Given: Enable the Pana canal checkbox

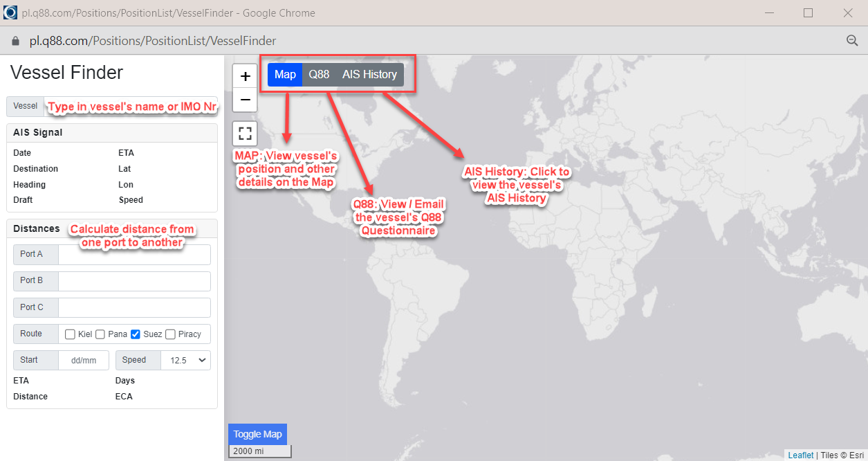Looking at the screenshot, I should point(100,334).
